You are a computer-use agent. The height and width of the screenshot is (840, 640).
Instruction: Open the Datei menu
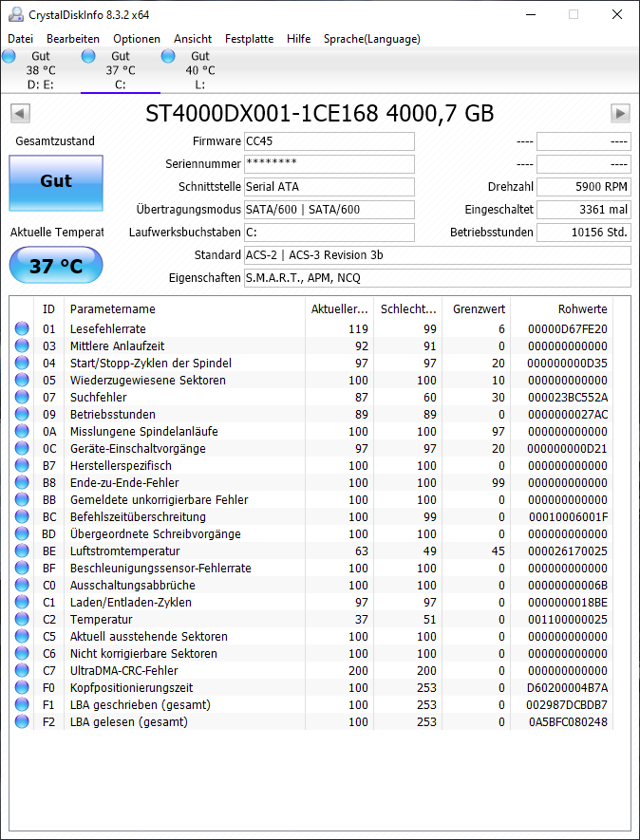pos(20,39)
